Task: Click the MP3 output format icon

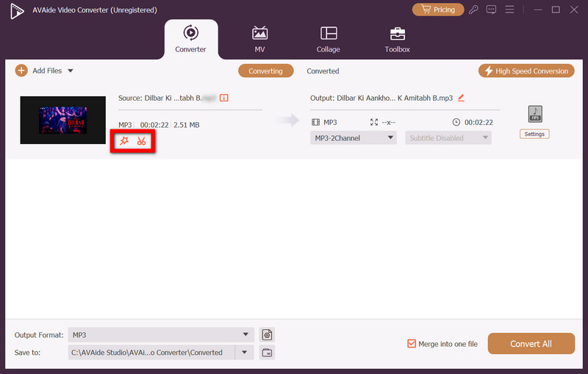Action: [x=534, y=114]
